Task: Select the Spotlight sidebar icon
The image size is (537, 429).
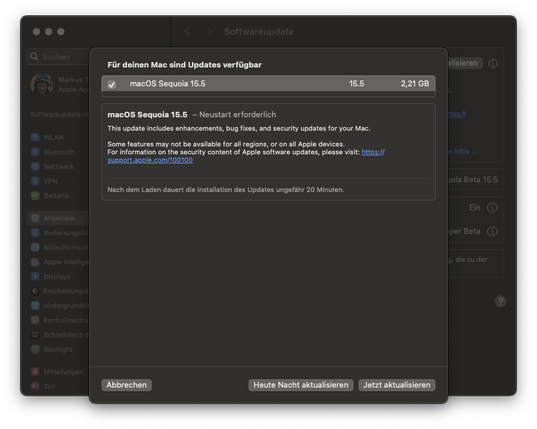Action: (x=35, y=349)
